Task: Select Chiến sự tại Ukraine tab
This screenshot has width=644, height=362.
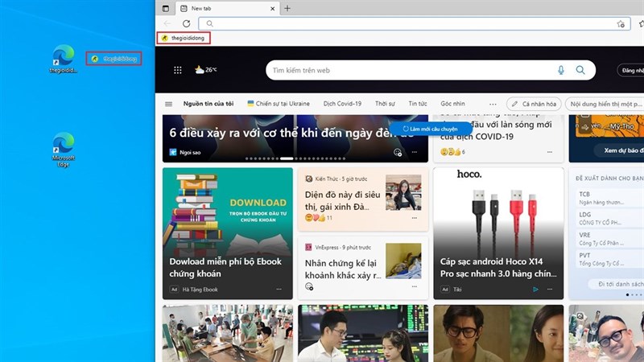Action: pyautogui.click(x=279, y=104)
